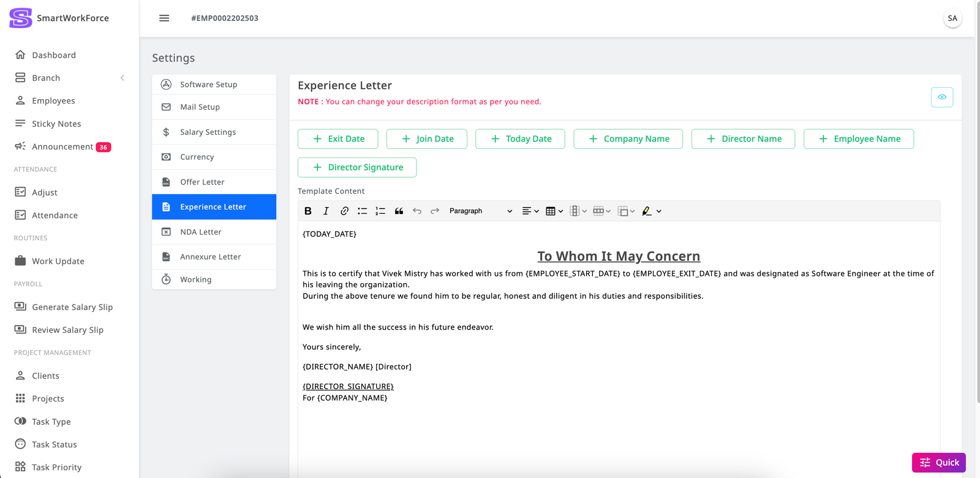Viewport: 980px width, 478px height.
Task: Click the undo arrow in toolbar
Action: (x=417, y=211)
